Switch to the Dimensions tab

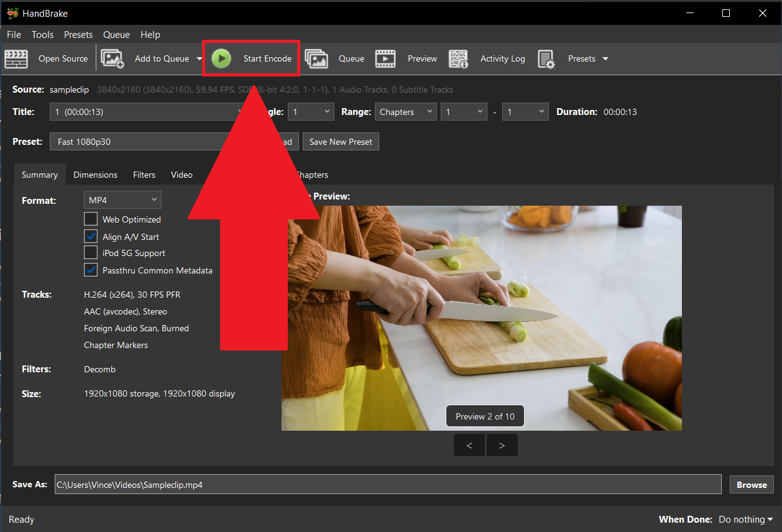(95, 175)
